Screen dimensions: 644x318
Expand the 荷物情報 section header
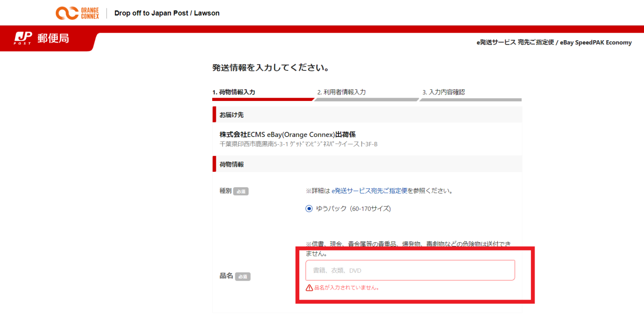click(x=231, y=164)
